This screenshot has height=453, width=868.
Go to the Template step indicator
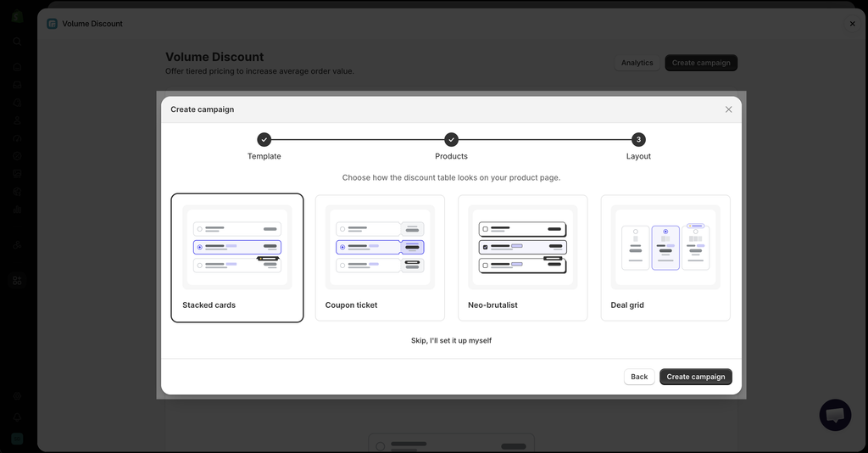[264, 140]
